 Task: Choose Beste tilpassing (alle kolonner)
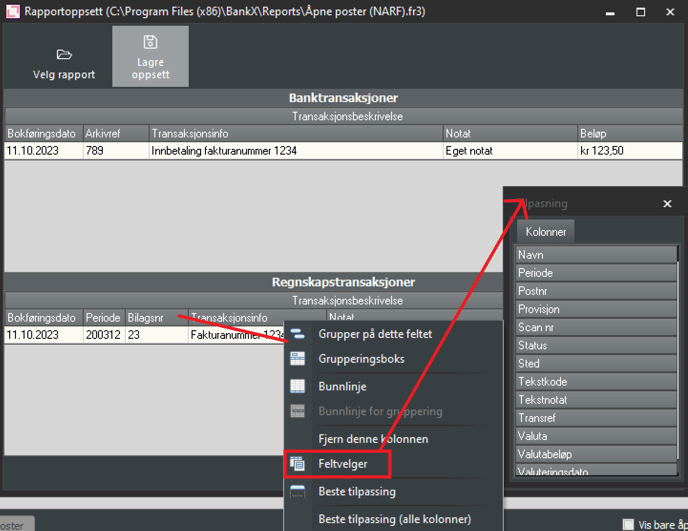pos(394,519)
